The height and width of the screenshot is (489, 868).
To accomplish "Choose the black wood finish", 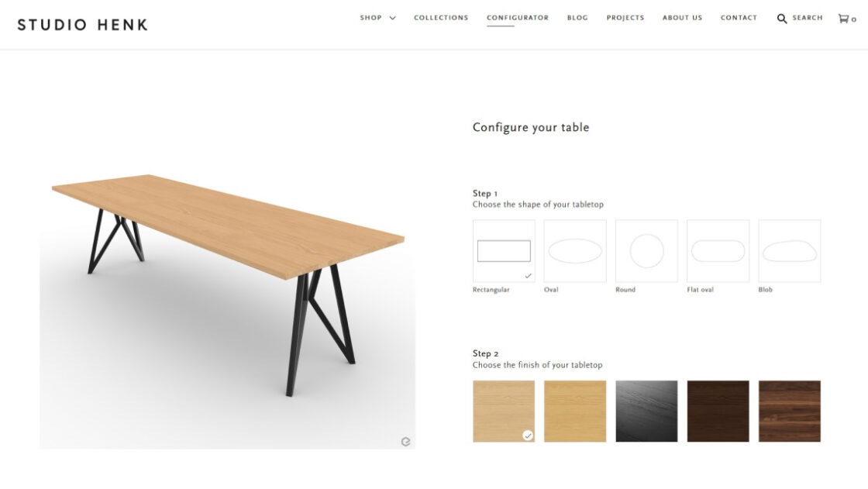I will pos(646,411).
